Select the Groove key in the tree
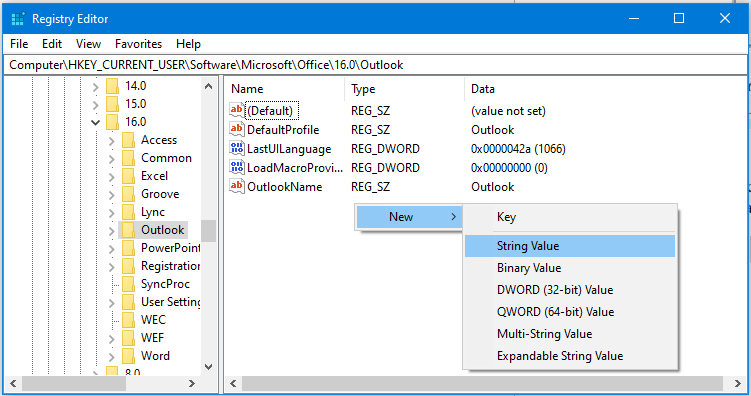This screenshot has height=396, width=751. (160, 194)
